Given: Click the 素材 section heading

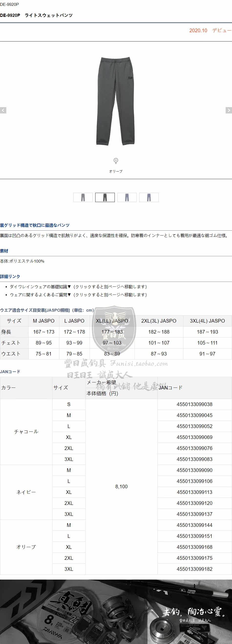Looking at the screenshot, I should [x=4, y=251].
